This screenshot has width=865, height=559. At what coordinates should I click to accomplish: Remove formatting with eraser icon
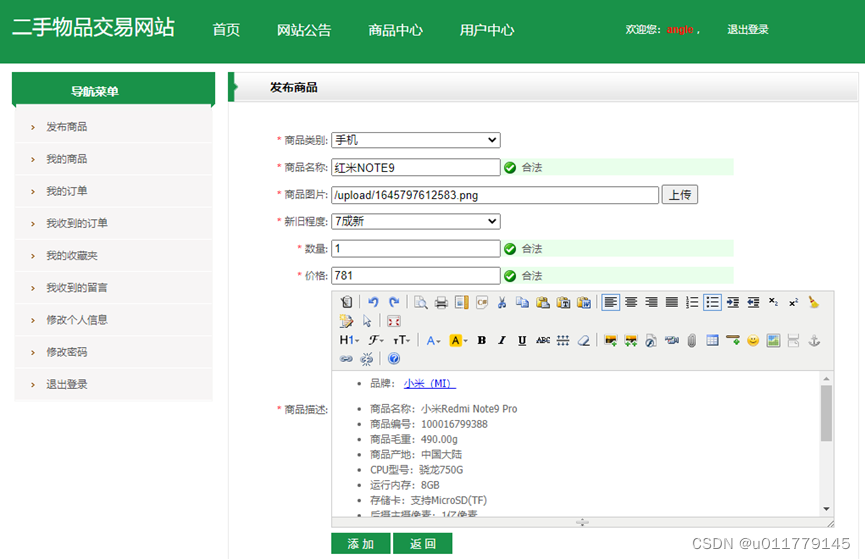pyautogui.click(x=584, y=340)
